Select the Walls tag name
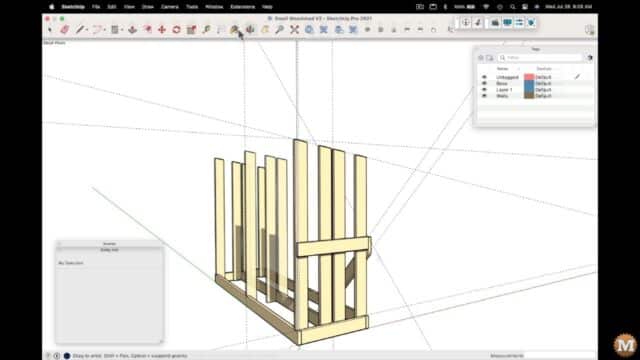The height and width of the screenshot is (360, 640). [502, 96]
